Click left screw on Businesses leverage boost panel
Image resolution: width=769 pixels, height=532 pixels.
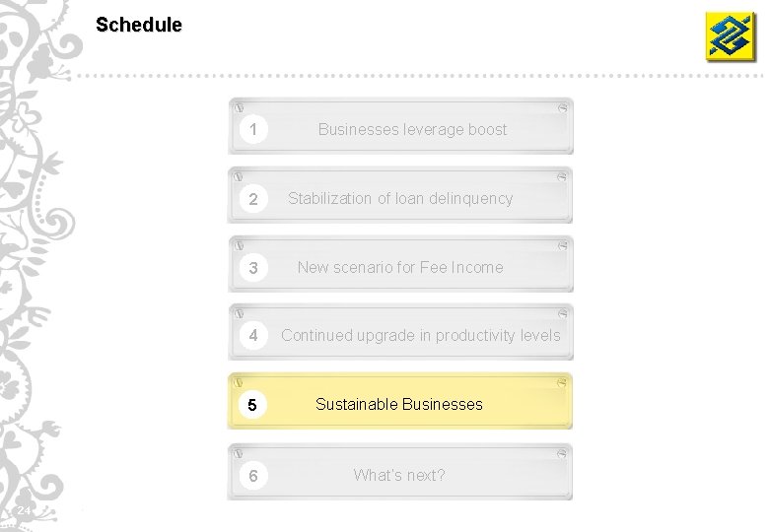(240, 107)
